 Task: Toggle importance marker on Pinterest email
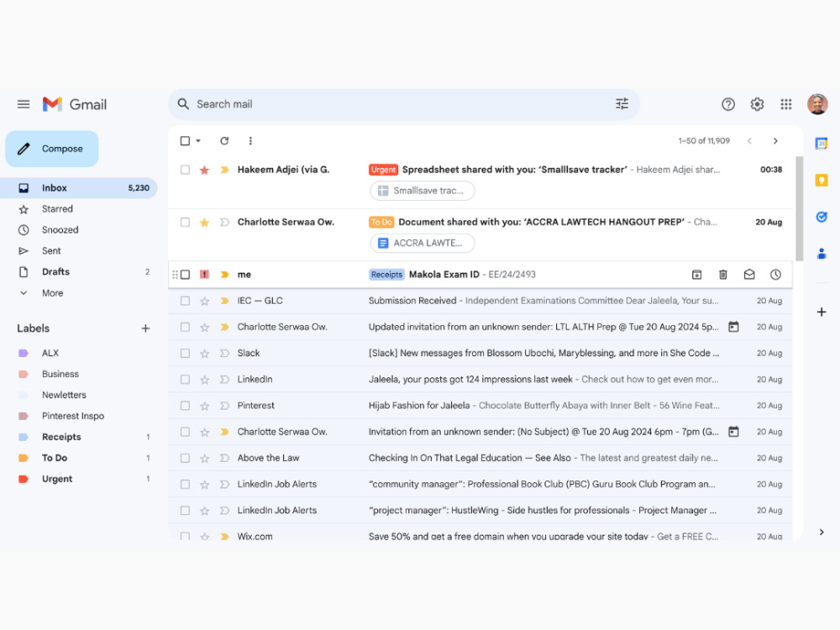pos(224,406)
